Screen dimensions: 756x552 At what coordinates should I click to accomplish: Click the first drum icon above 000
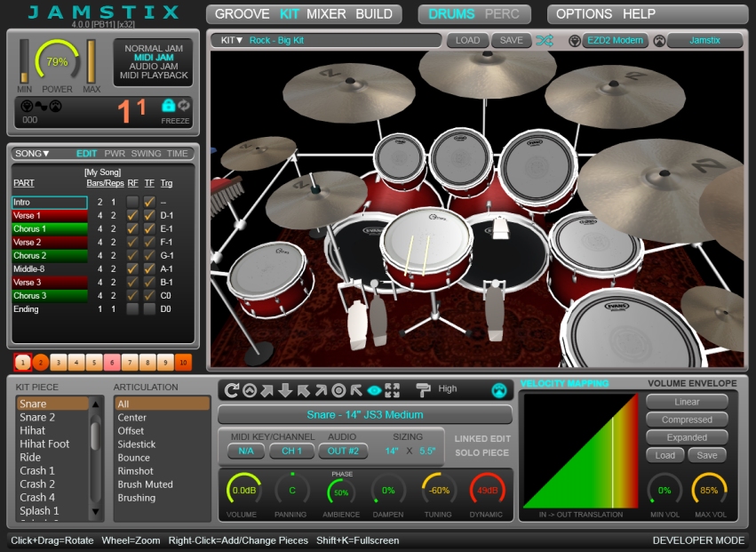(x=27, y=106)
